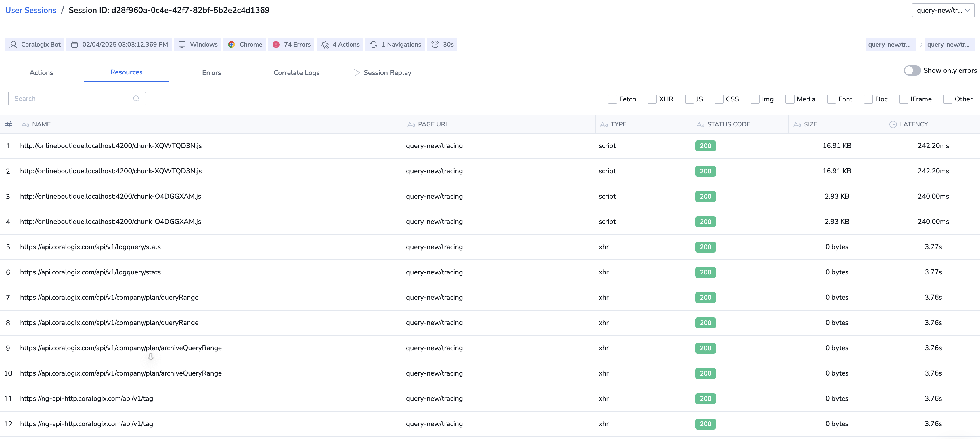The image size is (980, 439).
Task: Select row 5 logquery/stats resource
Action: click(490, 247)
